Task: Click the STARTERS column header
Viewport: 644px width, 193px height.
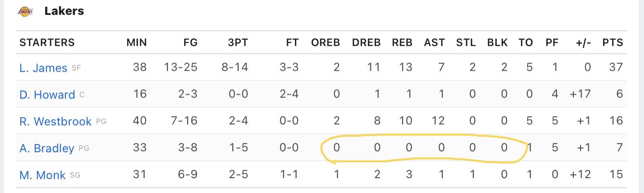Action: point(47,42)
